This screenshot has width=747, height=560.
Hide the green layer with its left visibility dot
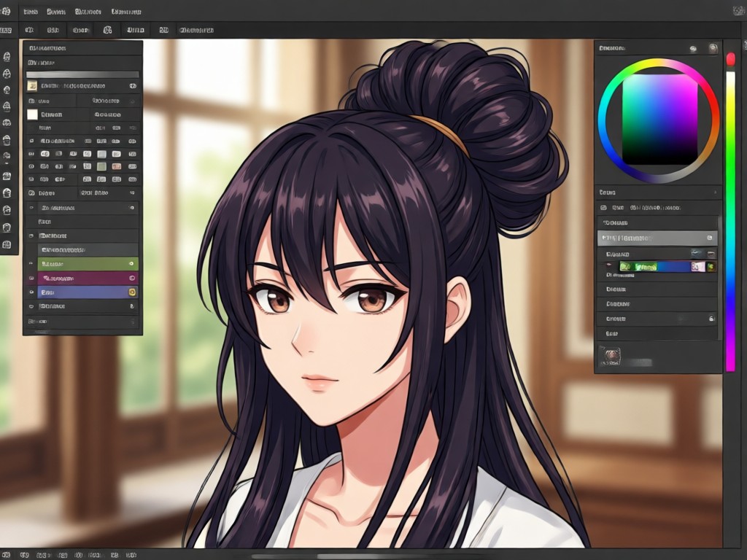coord(31,264)
